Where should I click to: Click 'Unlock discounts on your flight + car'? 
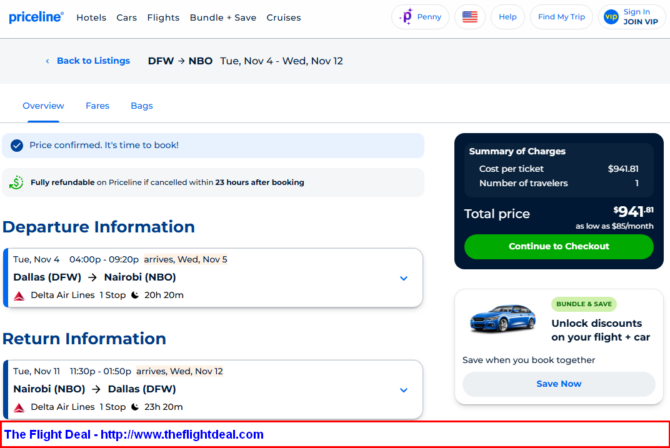coord(600,330)
